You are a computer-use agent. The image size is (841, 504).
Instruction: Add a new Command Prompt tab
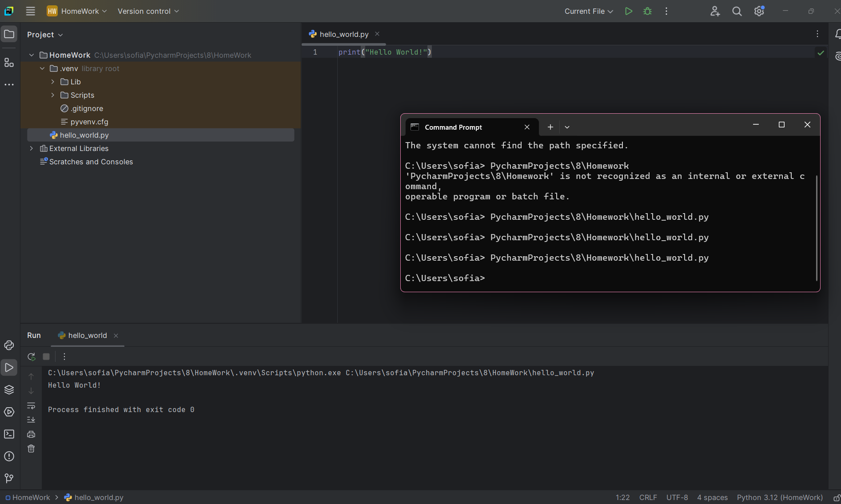[550, 127]
